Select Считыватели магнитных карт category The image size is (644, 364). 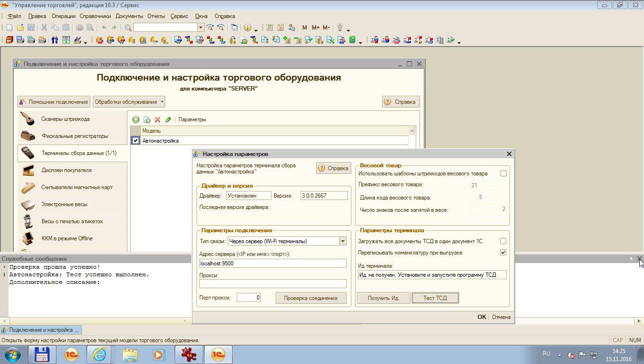click(72, 187)
